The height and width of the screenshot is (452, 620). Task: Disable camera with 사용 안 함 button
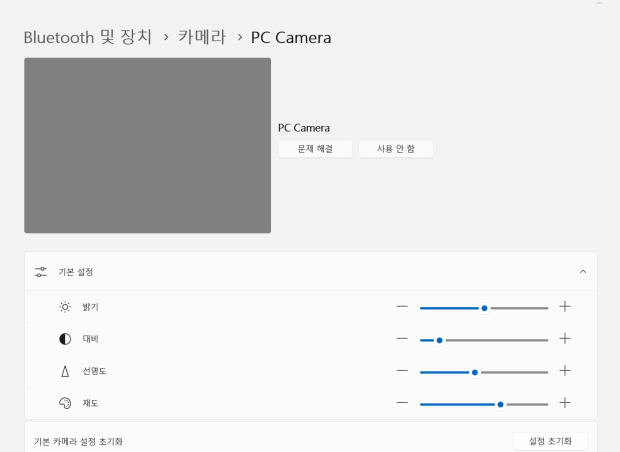click(396, 149)
